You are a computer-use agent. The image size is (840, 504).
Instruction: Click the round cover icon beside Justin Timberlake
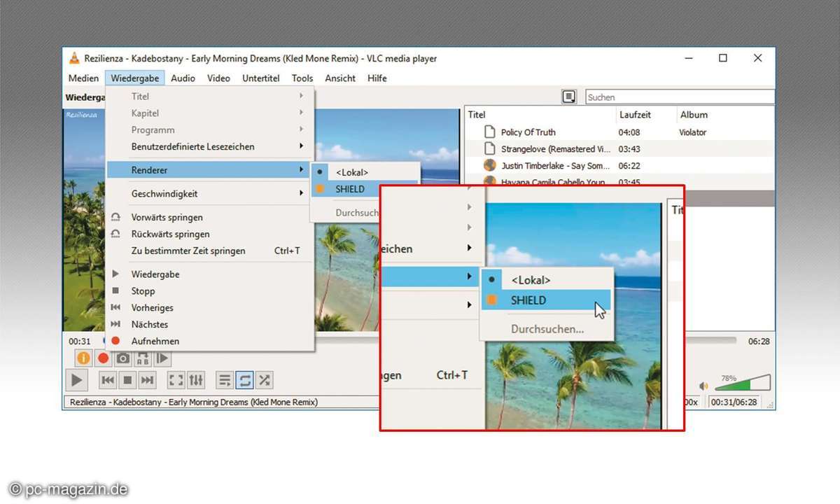tap(490, 165)
